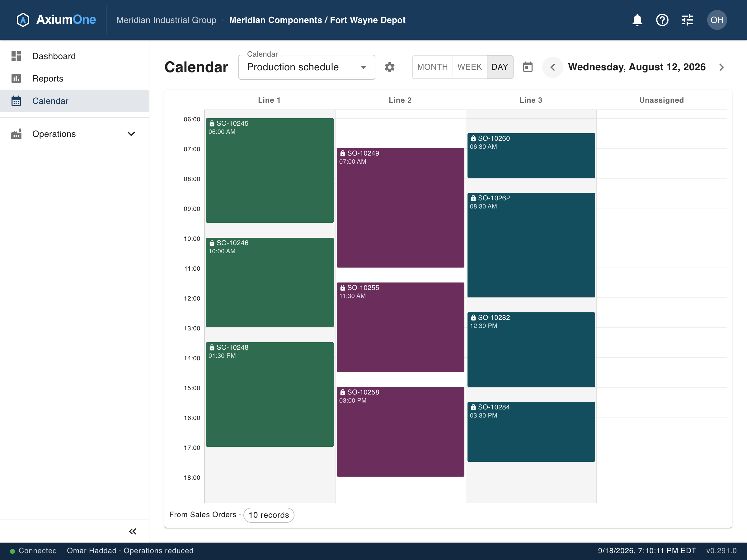Go to the previous day

click(552, 67)
